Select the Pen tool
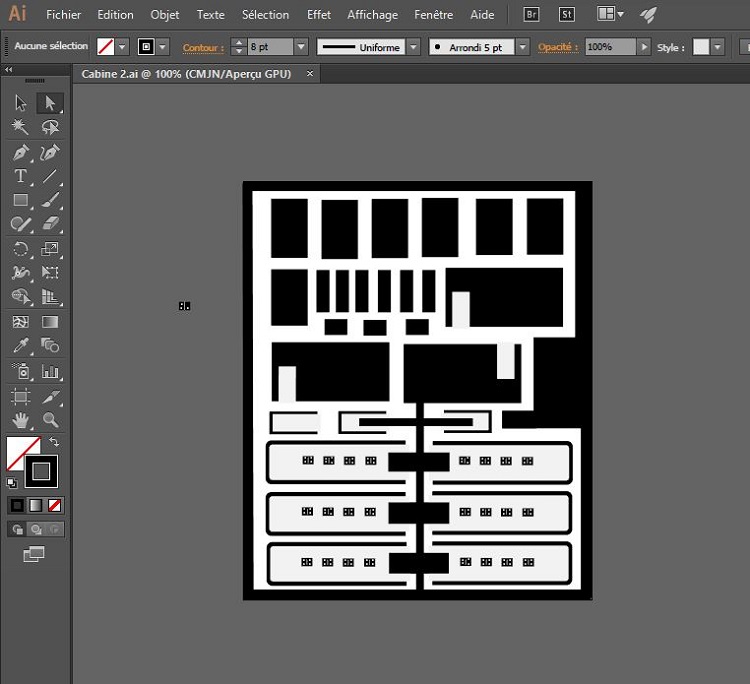This screenshot has height=684, width=750. click(20, 153)
